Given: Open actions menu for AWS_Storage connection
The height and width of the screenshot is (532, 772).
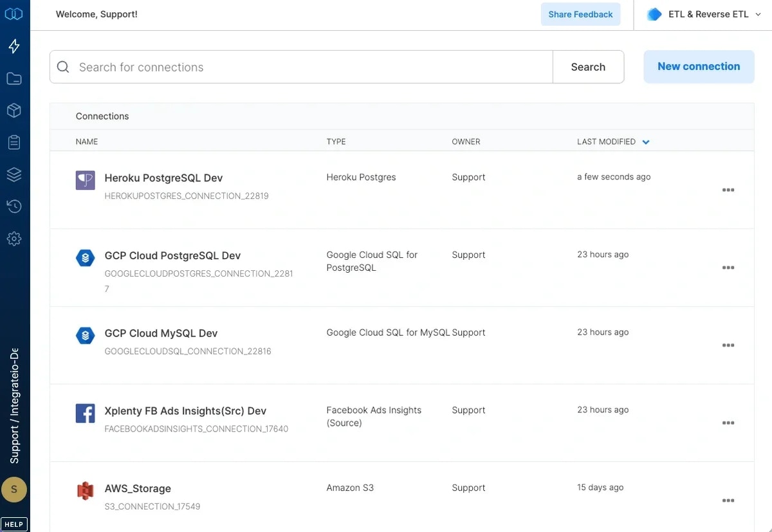Looking at the screenshot, I should tap(728, 500).
